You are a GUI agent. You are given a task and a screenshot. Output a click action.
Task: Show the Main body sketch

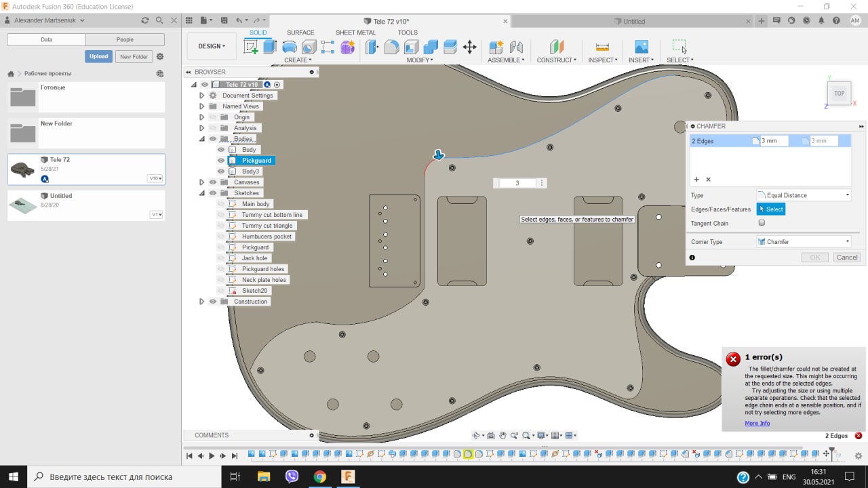[221, 204]
